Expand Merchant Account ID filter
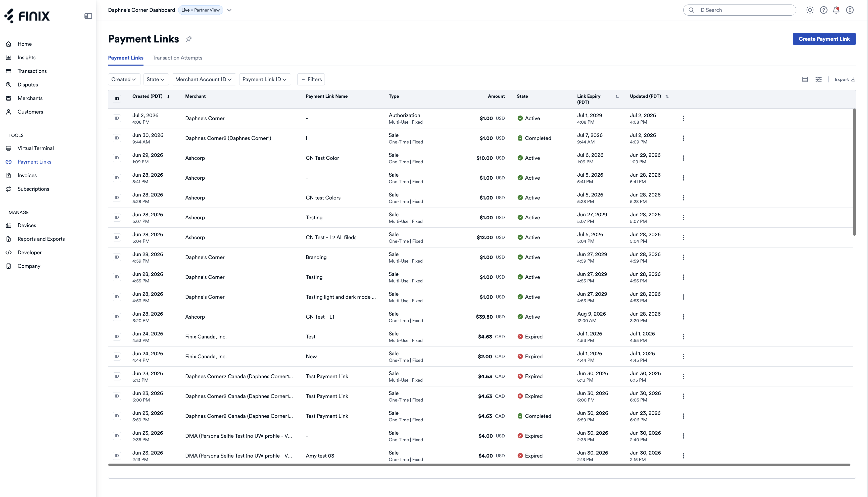 [x=204, y=80]
